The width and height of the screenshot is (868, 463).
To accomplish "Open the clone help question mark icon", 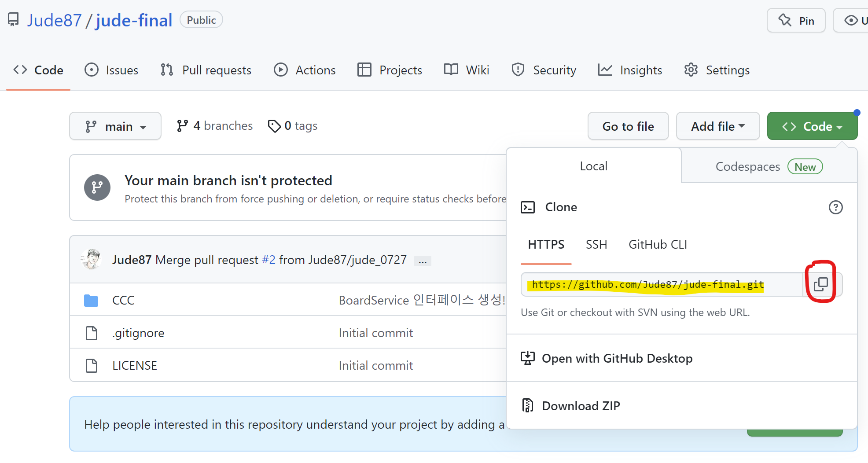I will 836,207.
